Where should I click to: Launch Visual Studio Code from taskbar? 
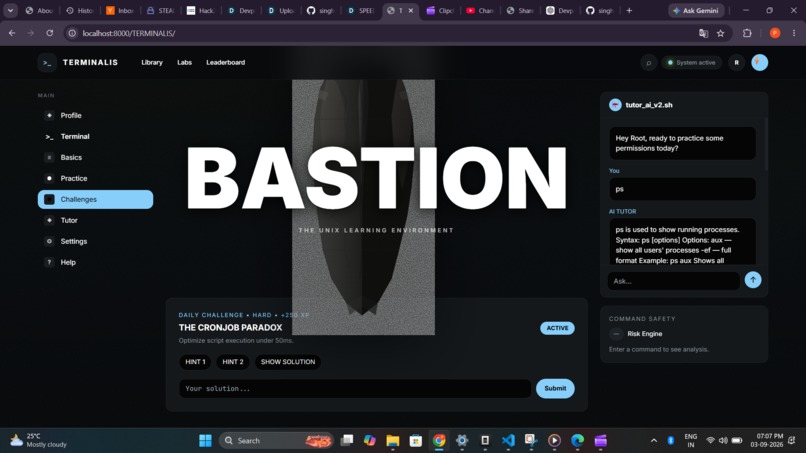508,441
